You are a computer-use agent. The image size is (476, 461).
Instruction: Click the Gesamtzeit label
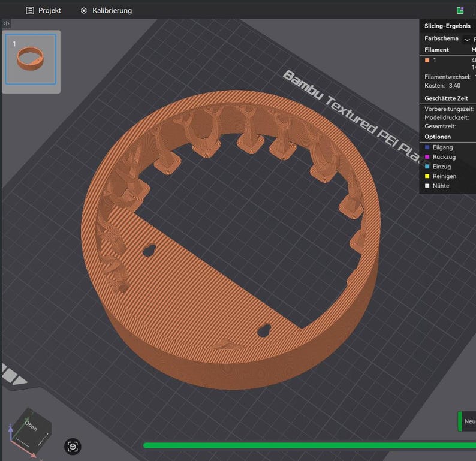coord(440,126)
